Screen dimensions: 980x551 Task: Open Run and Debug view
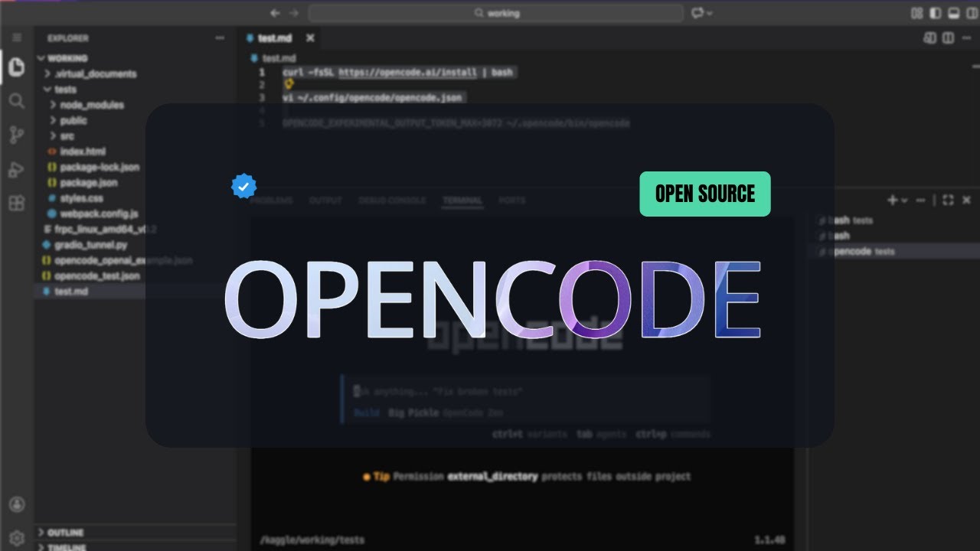pyautogui.click(x=16, y=170)
